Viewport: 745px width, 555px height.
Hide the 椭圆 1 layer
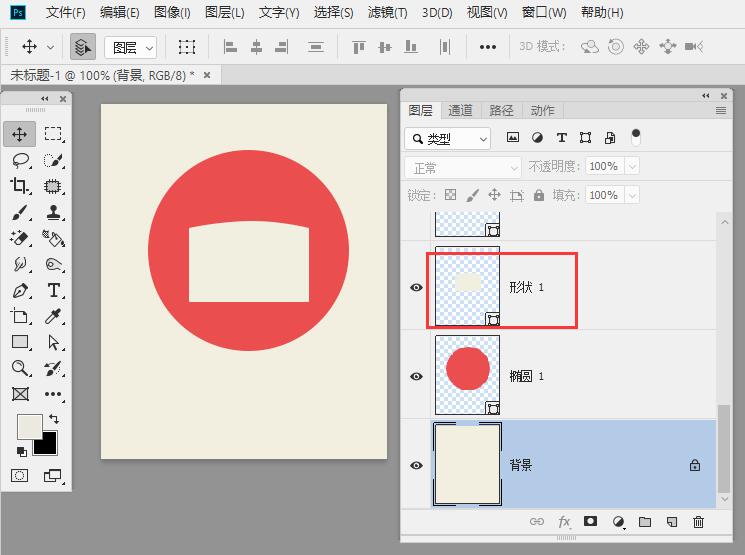[x=417, y=377]
